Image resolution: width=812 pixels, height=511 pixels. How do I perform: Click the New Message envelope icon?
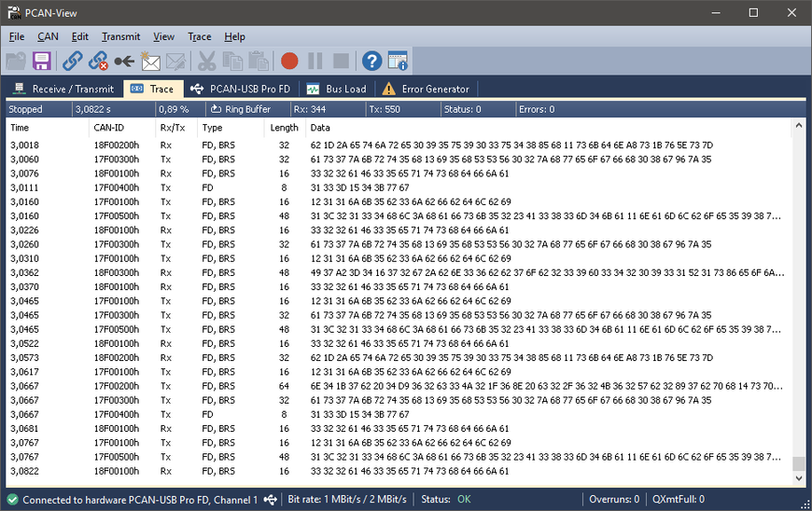click(x=150, y=61)
